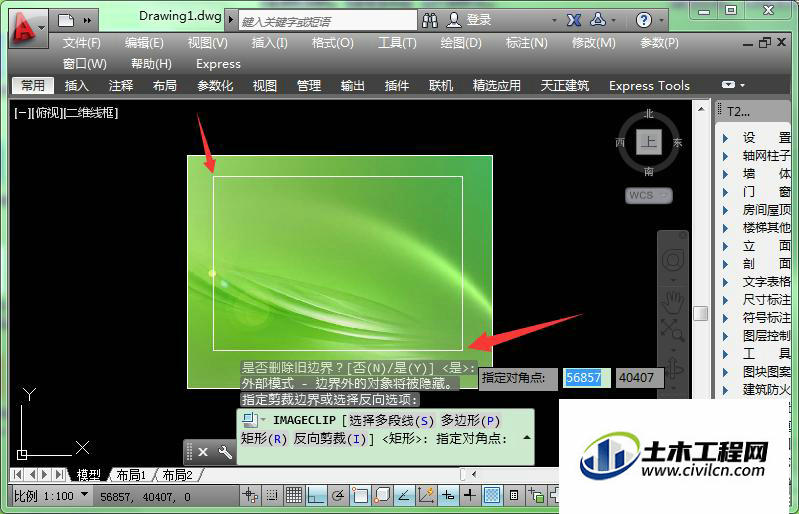Toggle Object Snap in the status bar

[x=360, y=495]
